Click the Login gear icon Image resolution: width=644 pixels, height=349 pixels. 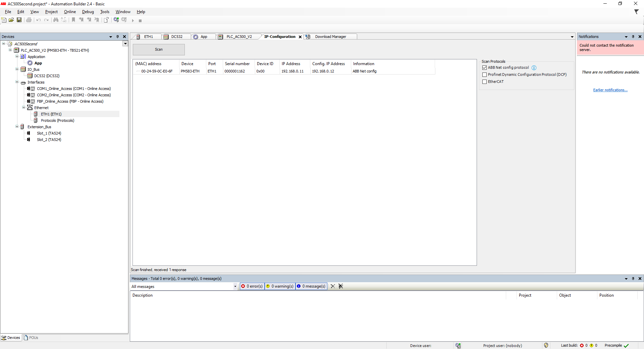pyautogui.click(x=116, y=20)
